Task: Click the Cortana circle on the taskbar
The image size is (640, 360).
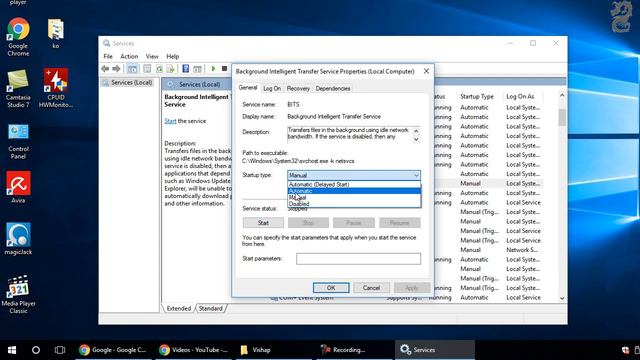Action: (36, 350)
